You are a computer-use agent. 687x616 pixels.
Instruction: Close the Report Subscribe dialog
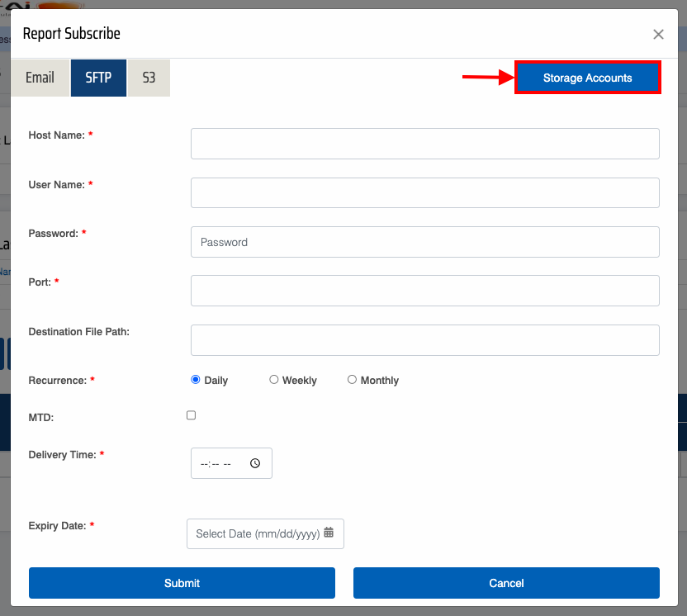click(x=658, y=35)
